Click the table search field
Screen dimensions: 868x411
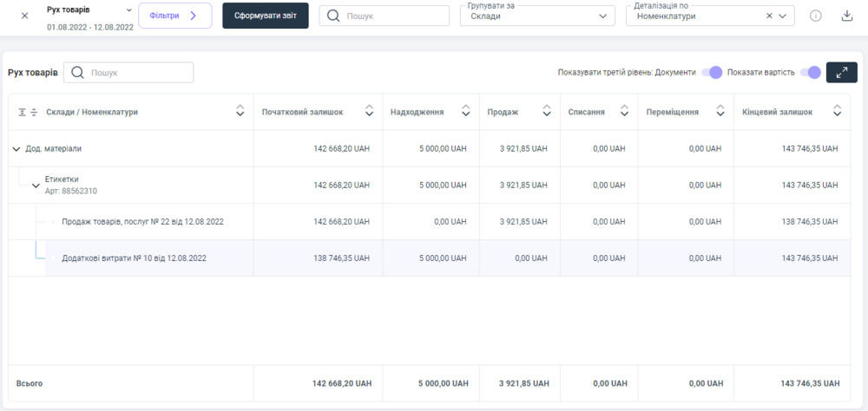point(139,73)
